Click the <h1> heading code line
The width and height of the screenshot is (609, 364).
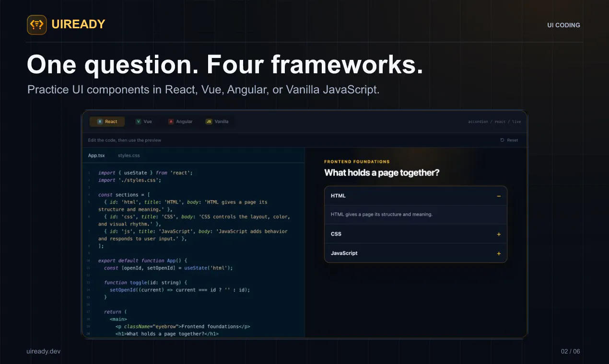point(167,334)
